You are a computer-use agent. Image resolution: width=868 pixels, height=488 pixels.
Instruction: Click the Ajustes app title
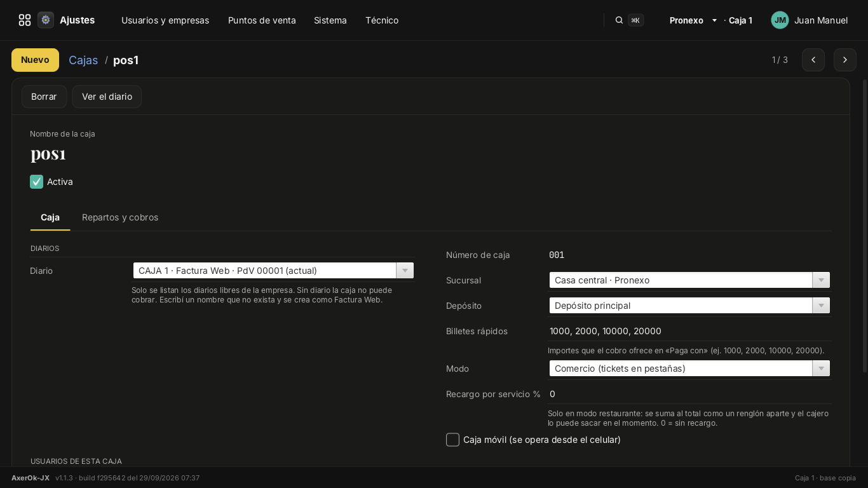(77, 20)
